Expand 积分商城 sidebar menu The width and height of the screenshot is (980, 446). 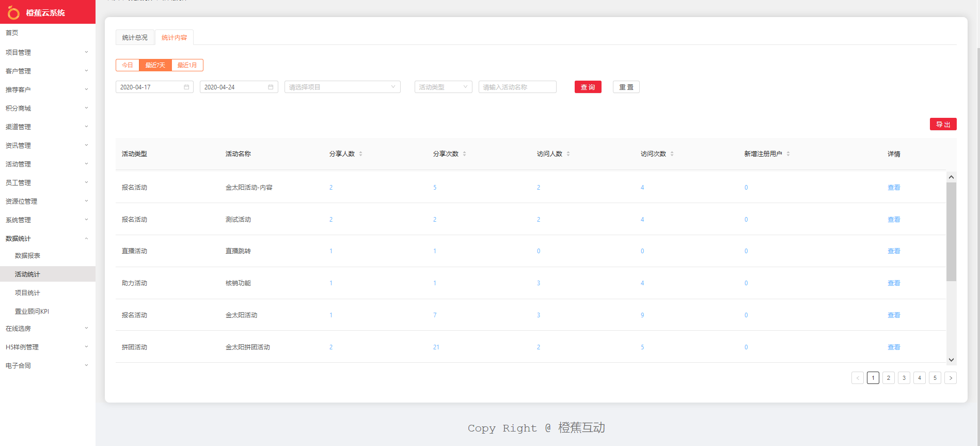pos(48,108)
